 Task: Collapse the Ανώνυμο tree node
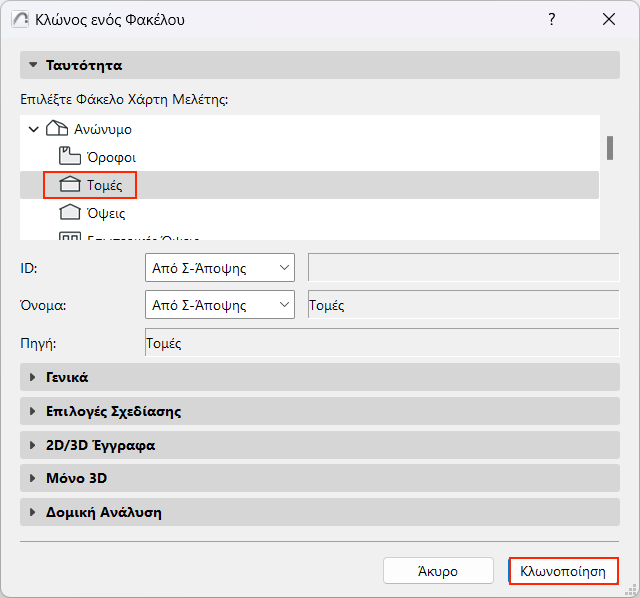(34, 129)
